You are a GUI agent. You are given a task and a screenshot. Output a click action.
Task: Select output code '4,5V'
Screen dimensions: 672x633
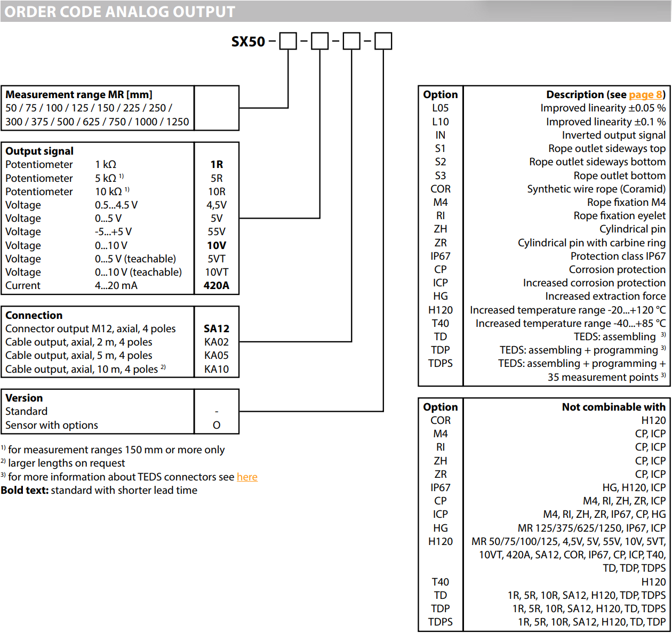(217, 205)
